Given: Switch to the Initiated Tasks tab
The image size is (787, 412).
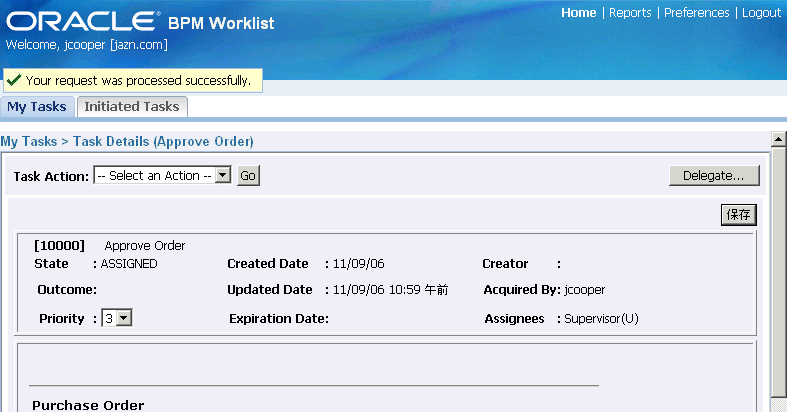Looking at the screenshot, I should pos(132,107).
